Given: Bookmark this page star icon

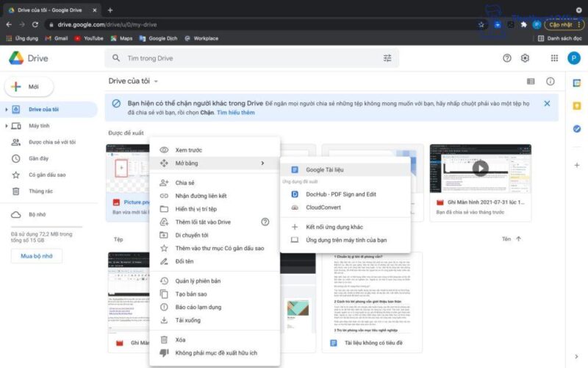Looking at the screenshot, I should tap(481, 25).
